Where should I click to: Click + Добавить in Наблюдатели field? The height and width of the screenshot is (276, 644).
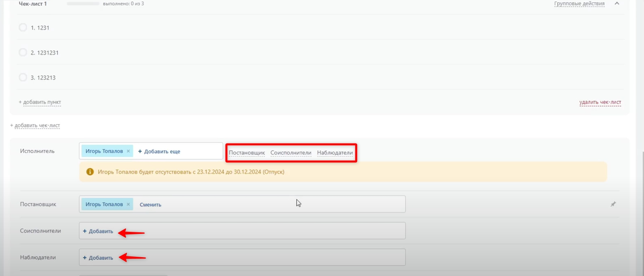[98, 257]
